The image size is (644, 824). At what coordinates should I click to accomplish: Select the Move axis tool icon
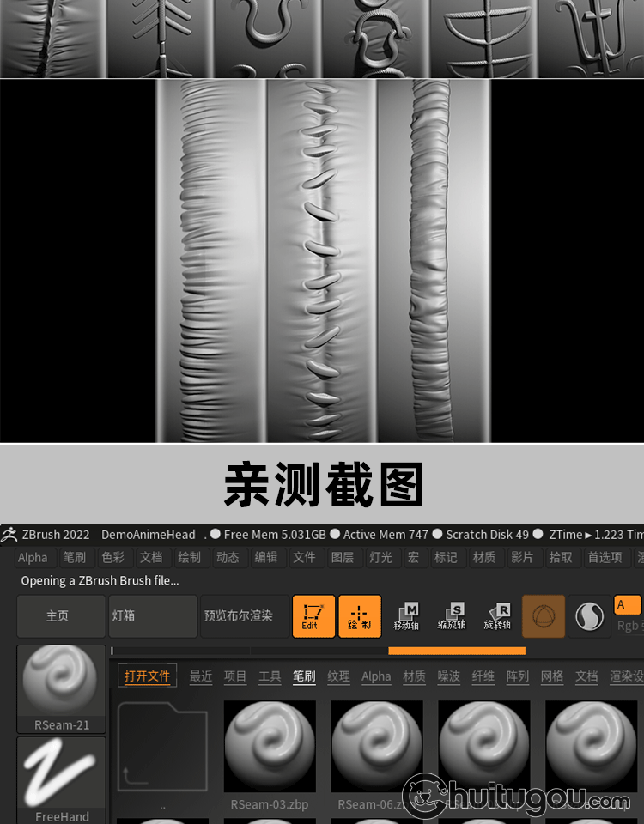pyautogui.click(x=406, y=616)
